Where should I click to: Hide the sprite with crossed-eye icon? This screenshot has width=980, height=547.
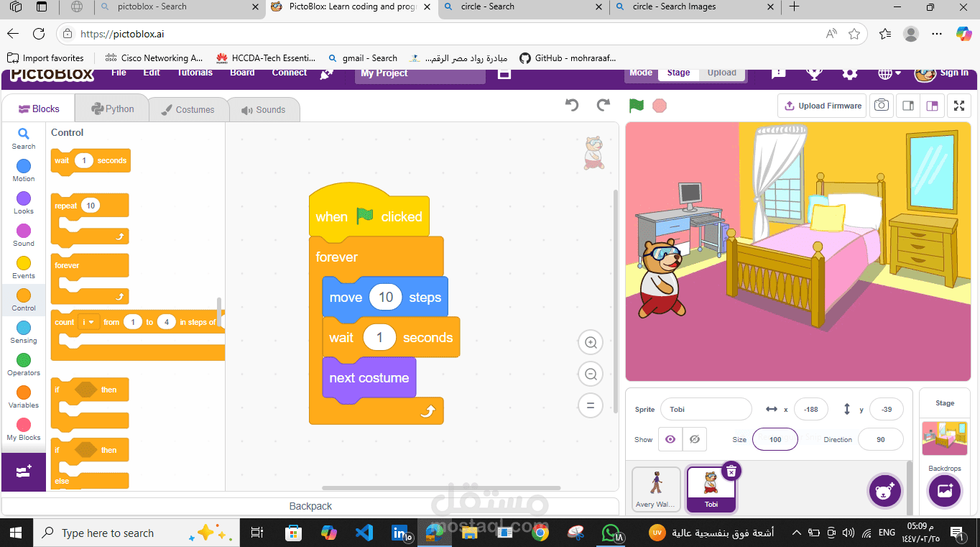[x=694, y=439]
